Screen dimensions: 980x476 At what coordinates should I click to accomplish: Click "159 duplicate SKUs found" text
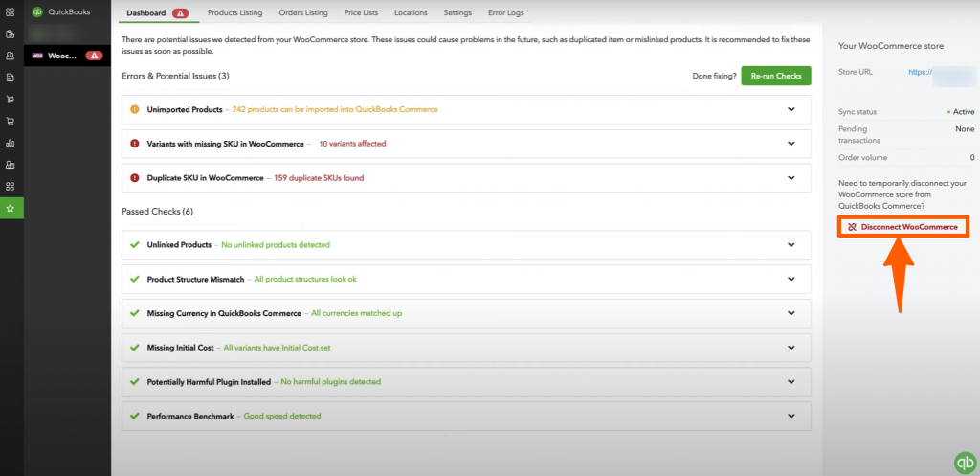click(319, 177)
